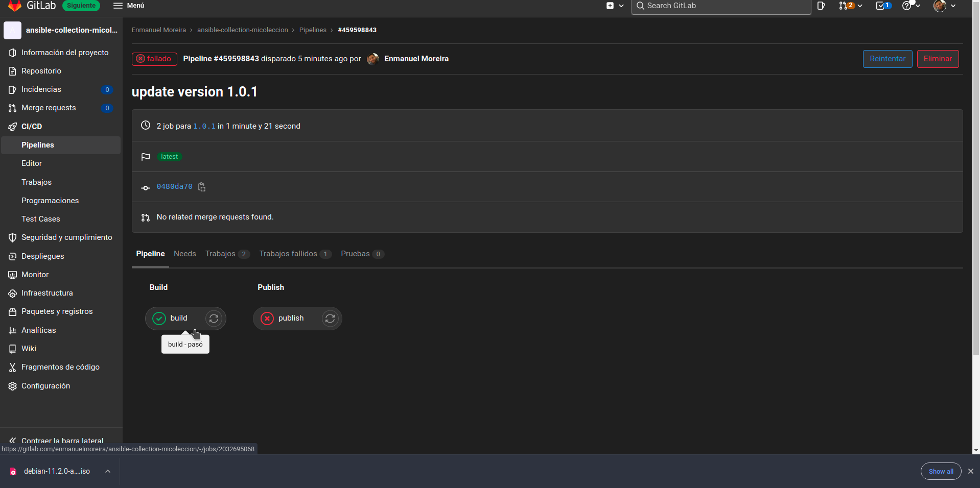
Task: Click the Merge requests sidebar icon
Action: [12, 108]
